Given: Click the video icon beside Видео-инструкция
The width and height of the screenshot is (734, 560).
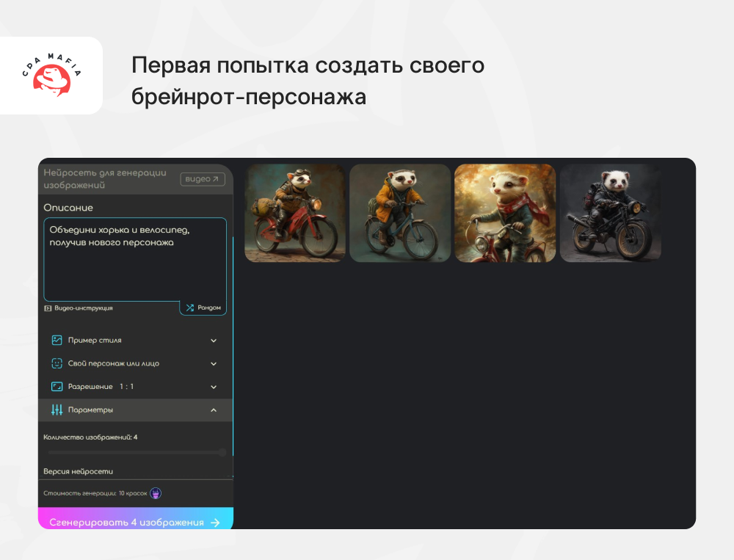Looking at the screenshot, I should coord(48,308).
